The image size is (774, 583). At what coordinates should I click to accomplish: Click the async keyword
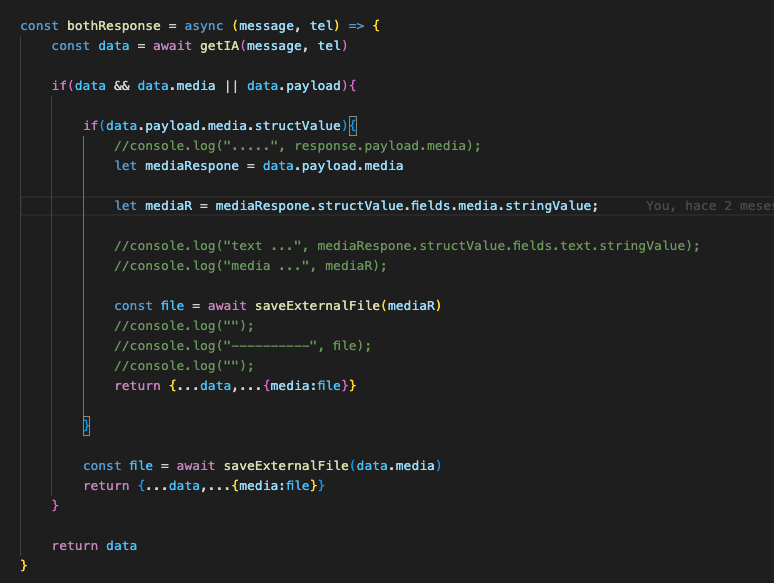pyautogui.click(x=204, y=26)
